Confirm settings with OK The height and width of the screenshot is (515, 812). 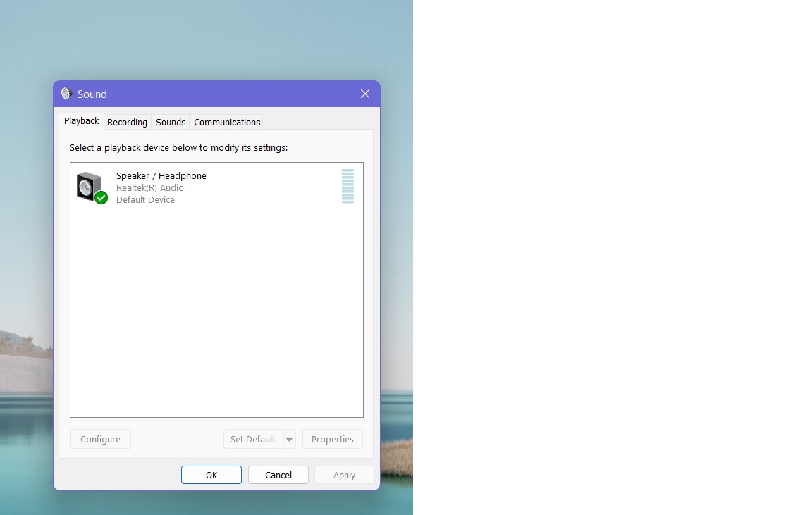click(x=211, y=474)
